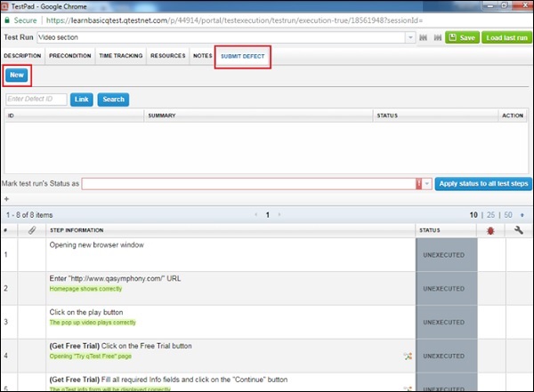Click the second skip icon next to Save
Image resolution: width=534 pixels, height=392 pixels.
tap(437, 37)
